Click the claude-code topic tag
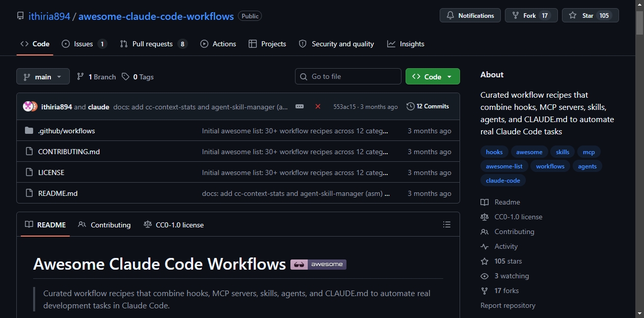The image size is (644, 318). tap(503, 181)
